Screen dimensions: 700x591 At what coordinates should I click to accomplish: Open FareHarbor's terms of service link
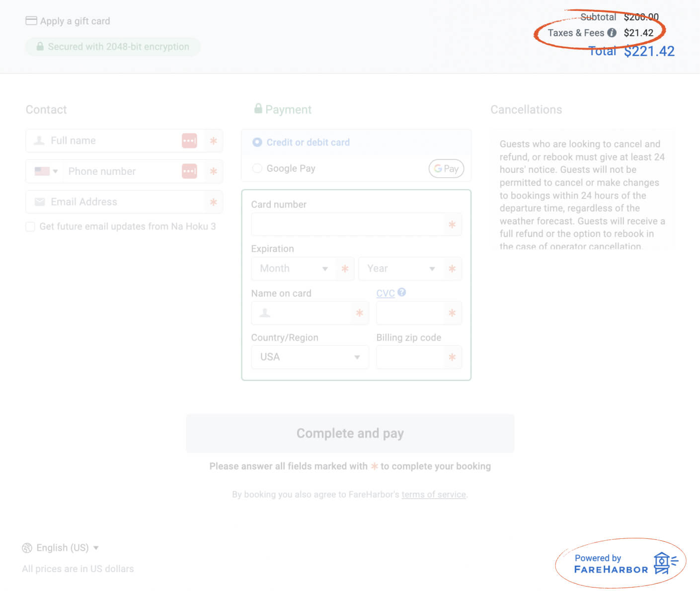click(x=433, y=494)
